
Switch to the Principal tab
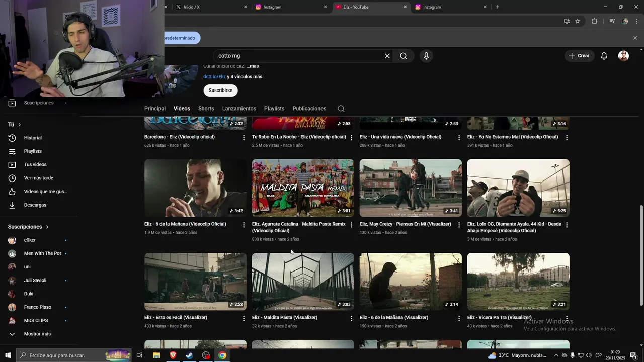tap(155, 109)
